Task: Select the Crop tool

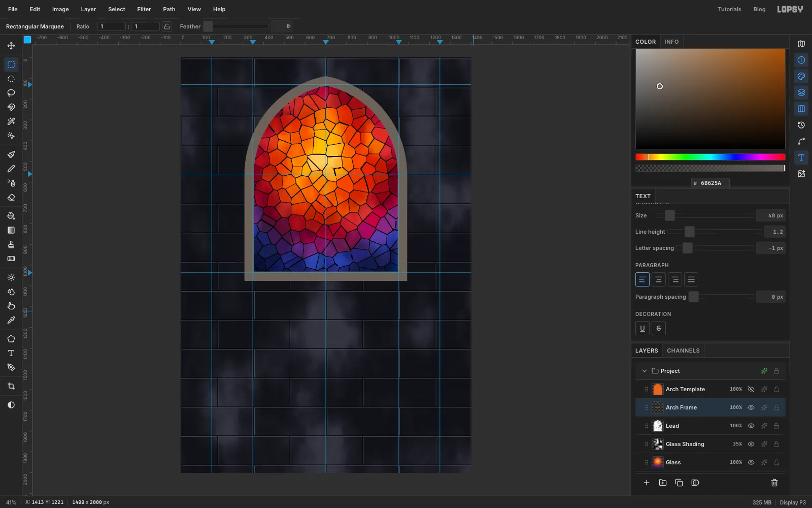Action: [11, 386]
